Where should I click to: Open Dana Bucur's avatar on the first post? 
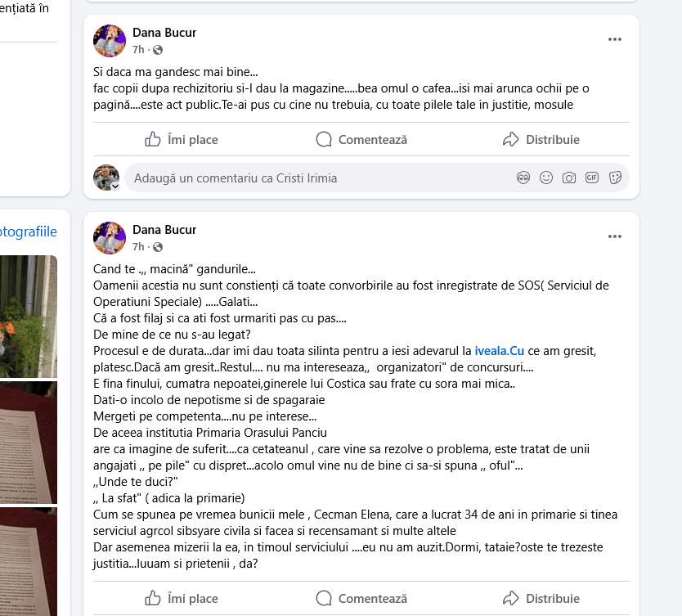click(110, 41)
